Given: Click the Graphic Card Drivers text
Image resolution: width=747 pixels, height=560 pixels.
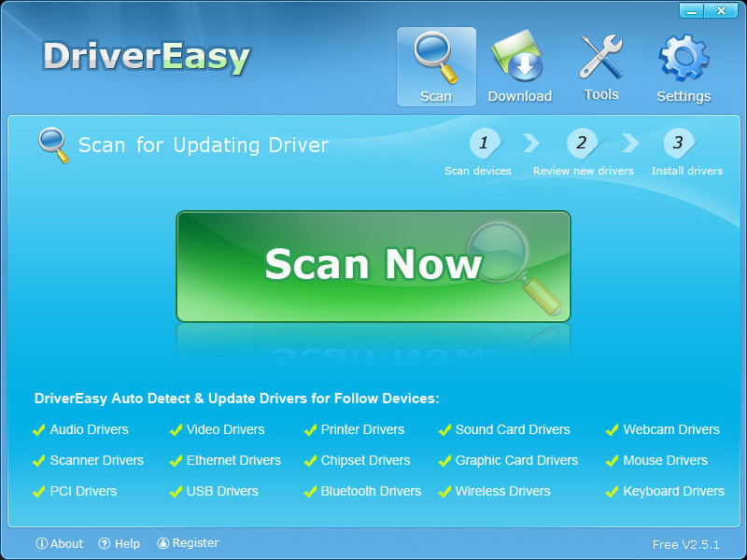Looking at the screenshot, I should tap(516, 460).
